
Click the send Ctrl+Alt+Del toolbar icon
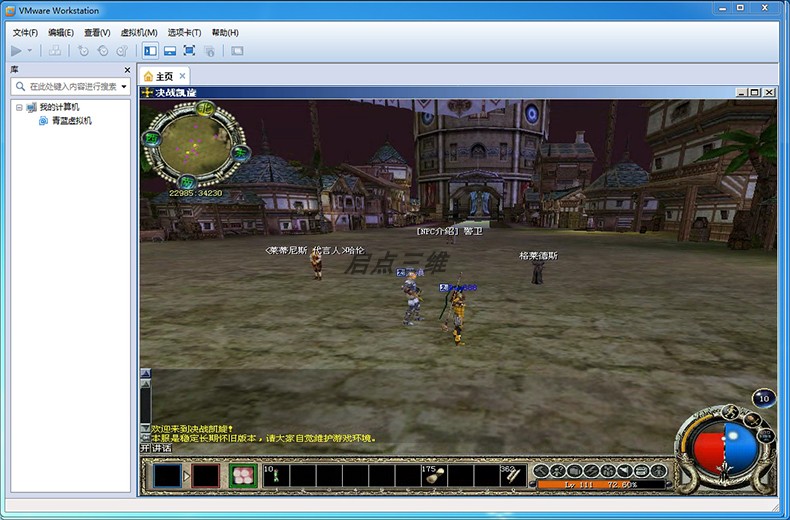point(55,50)
